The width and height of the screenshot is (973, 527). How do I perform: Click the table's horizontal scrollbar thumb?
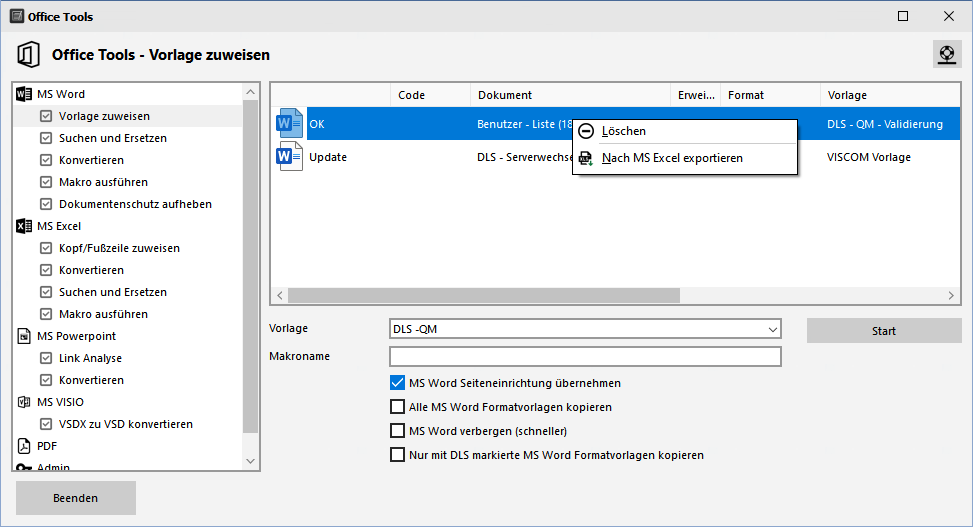pyautogui.click(x=484, y=295)
